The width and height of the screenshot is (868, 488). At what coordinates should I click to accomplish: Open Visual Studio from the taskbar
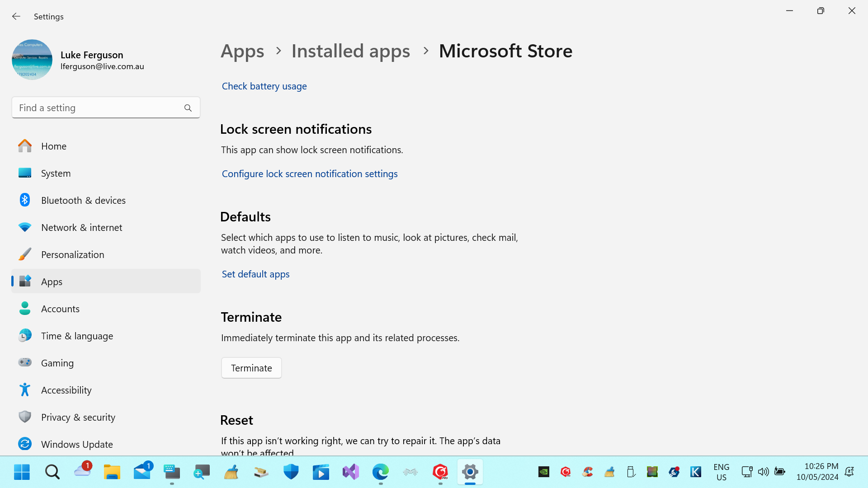[351, 472]
